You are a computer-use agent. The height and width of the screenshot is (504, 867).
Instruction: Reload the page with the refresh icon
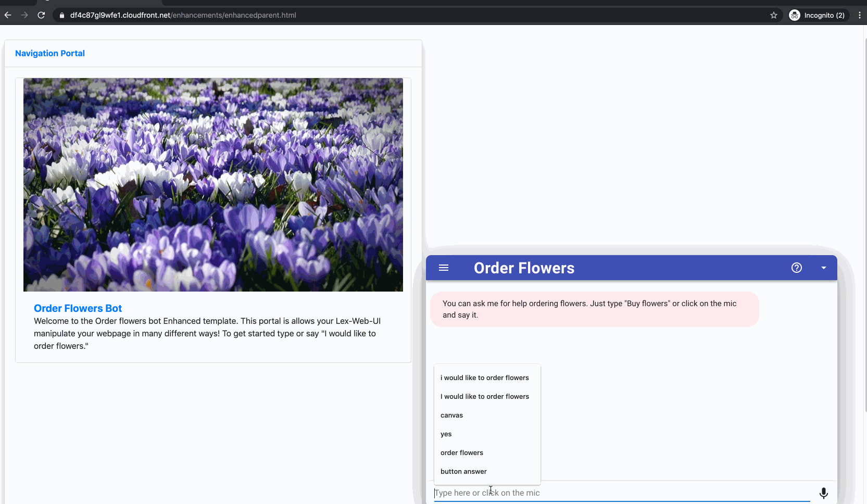(41, 15)
